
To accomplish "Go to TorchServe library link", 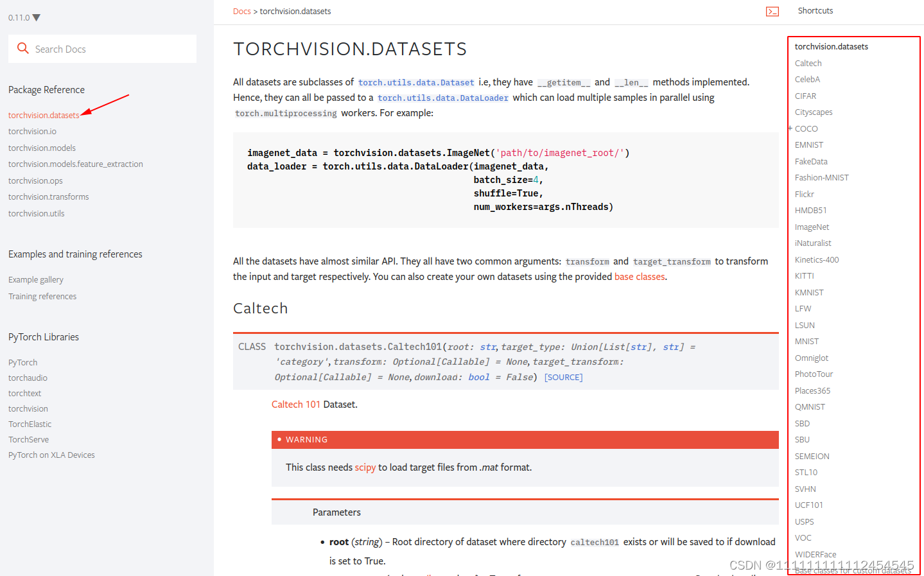I will click(x=29, y=440).
